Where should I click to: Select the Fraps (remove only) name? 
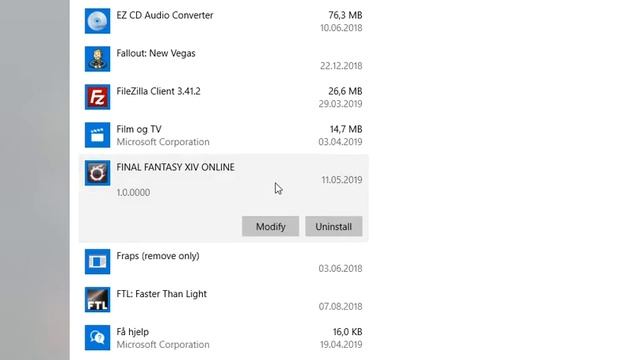pos(158,256)
